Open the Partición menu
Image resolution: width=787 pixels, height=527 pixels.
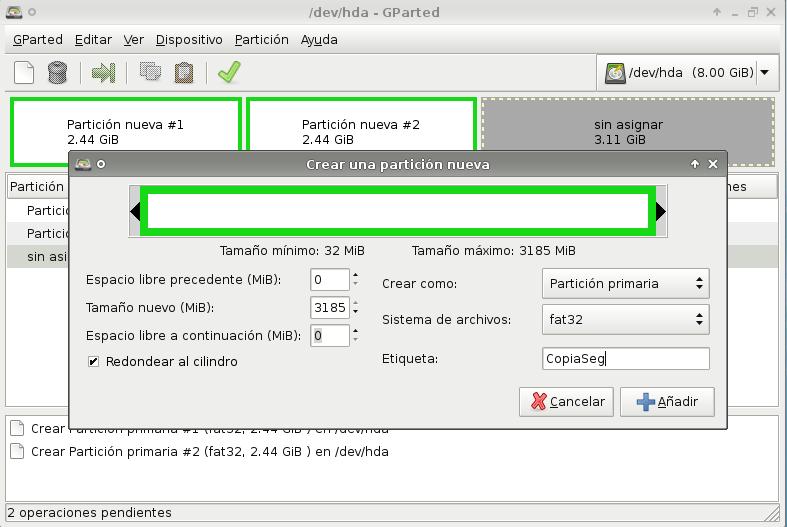261,40
